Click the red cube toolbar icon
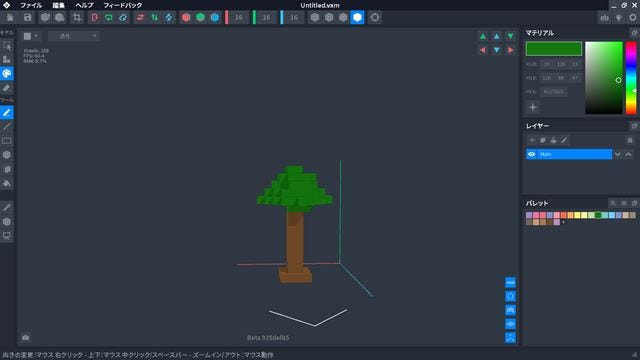Viewport: 640px width, 360px height. [186, 18]
